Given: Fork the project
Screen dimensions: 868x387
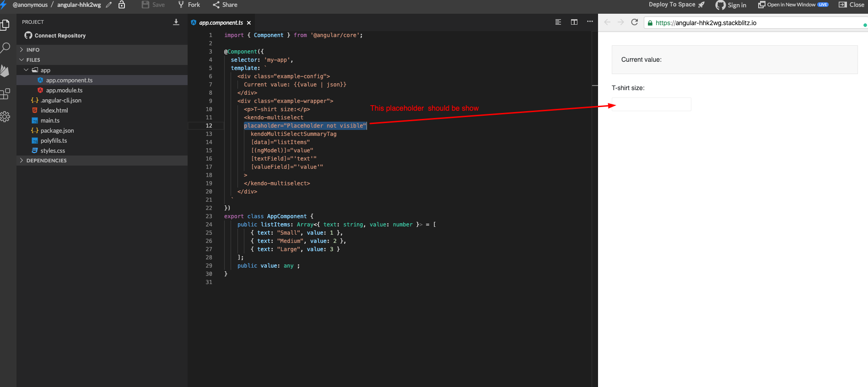Looking at the screenshot, I should click(189, 5).
